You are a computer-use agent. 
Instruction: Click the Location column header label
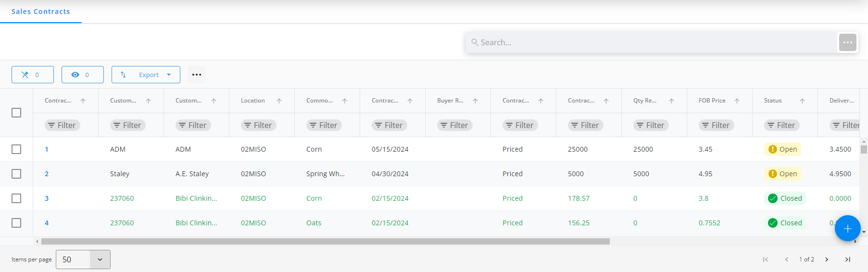(x=253, y=101)
